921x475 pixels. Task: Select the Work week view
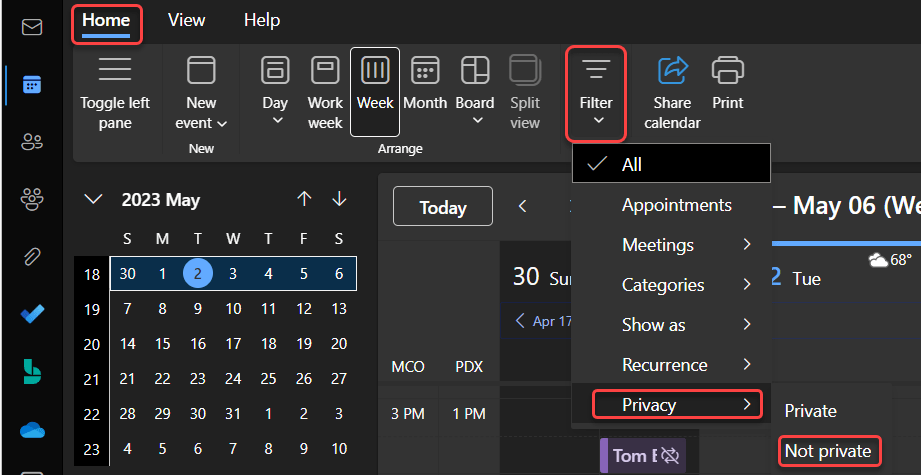[325, 92]
